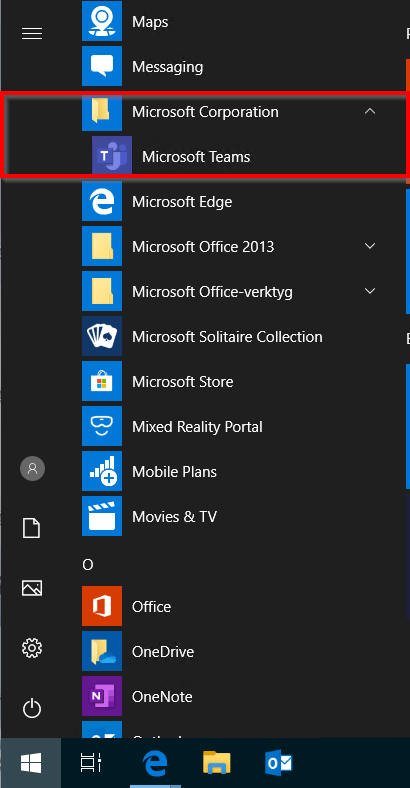The height and width of the screenshot is (788, 410).
Task: Open File Explorer from the taskbar
Action: click(x=217, y=763)
